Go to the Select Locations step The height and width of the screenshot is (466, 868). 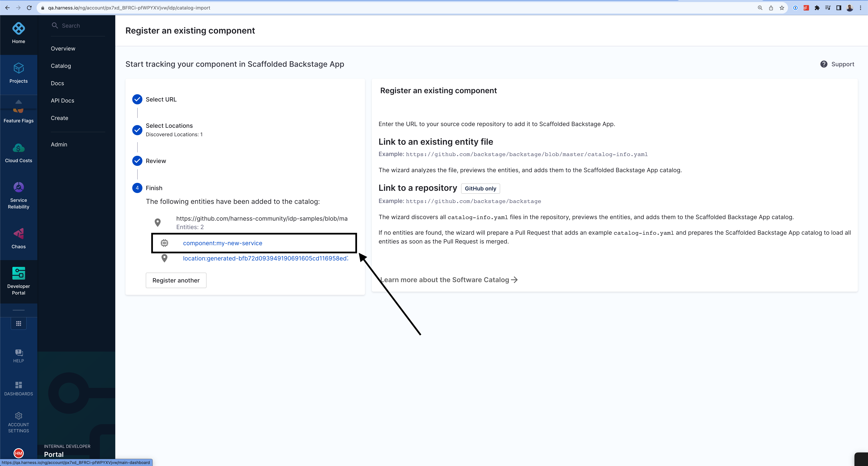pyautogui.click(x=137, y=130)
